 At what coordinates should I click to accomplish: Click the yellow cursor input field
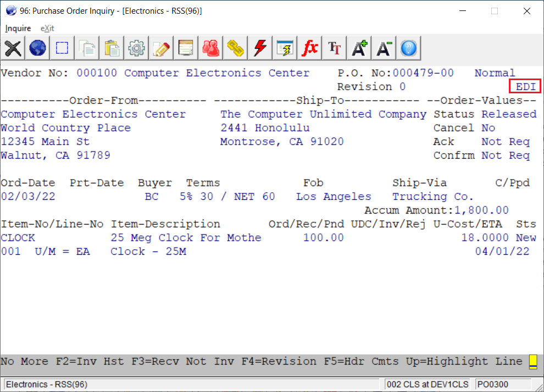[533, 362]
